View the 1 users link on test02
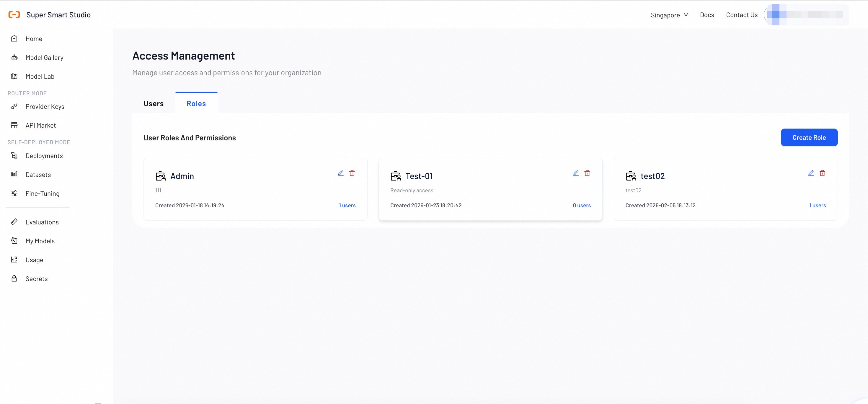This screenshot has height=404, width=868. tap(818, 205)
